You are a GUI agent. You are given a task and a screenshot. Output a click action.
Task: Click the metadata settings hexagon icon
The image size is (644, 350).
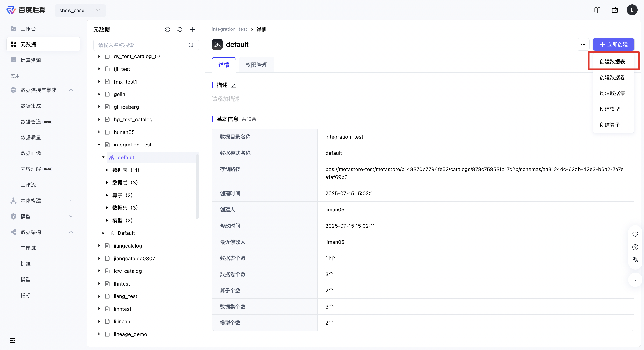(x=167, y=30)
